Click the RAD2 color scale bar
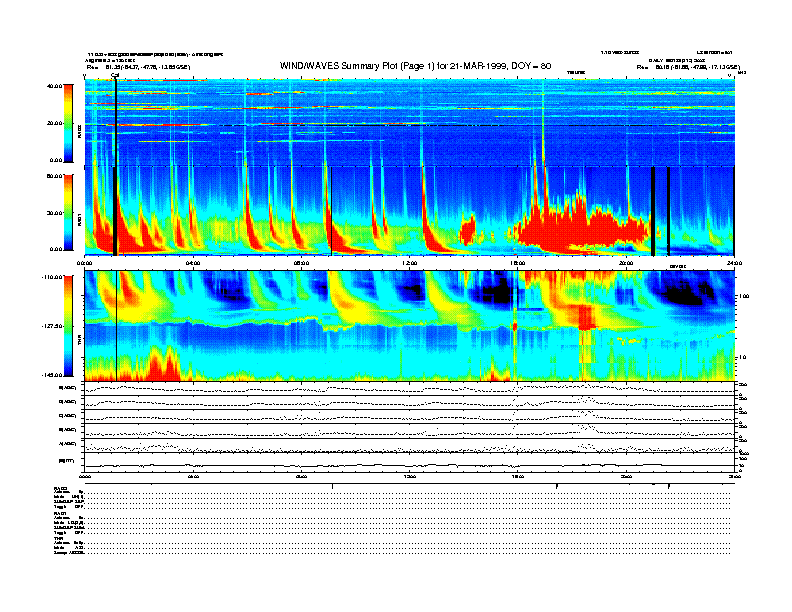This screenshot has height=612, width=792. [x=68, y=123]
